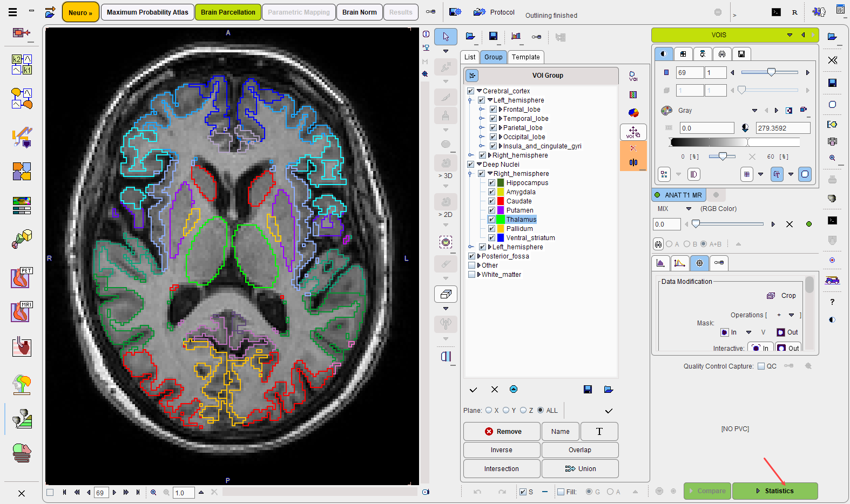
Task: Click the Union button
Action: tap(580, 468)
